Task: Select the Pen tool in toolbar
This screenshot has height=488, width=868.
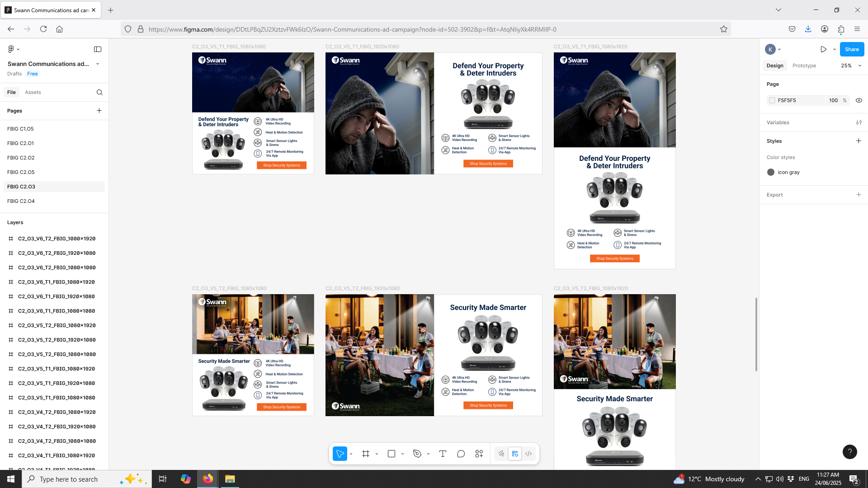Action: tap(417, 454)
